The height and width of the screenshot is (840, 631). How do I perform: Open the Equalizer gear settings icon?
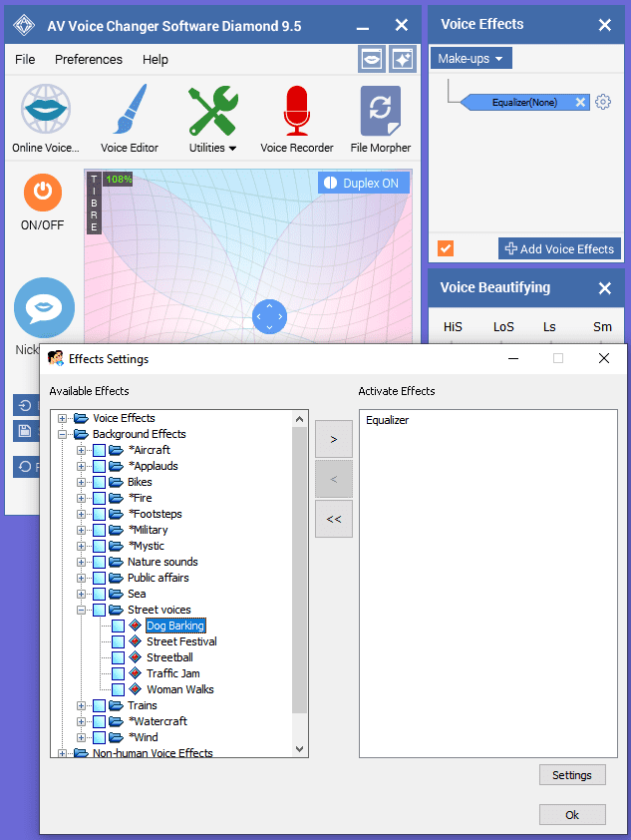(603, 102)
